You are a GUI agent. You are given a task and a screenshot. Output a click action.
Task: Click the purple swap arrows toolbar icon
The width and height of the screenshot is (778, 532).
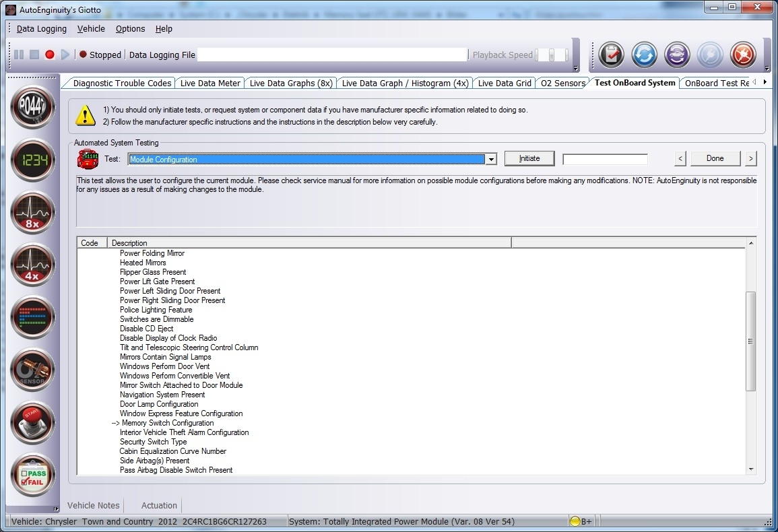[677, 55]
